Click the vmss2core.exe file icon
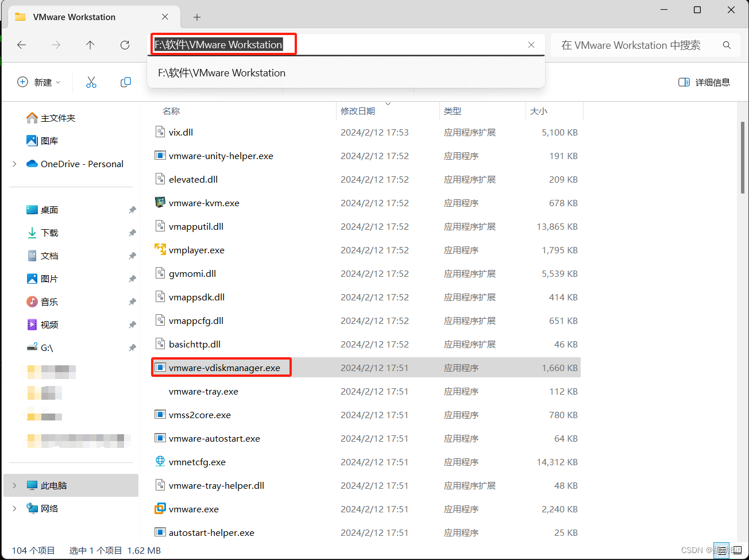Viewport: 749px width, 560px height. 160,415
